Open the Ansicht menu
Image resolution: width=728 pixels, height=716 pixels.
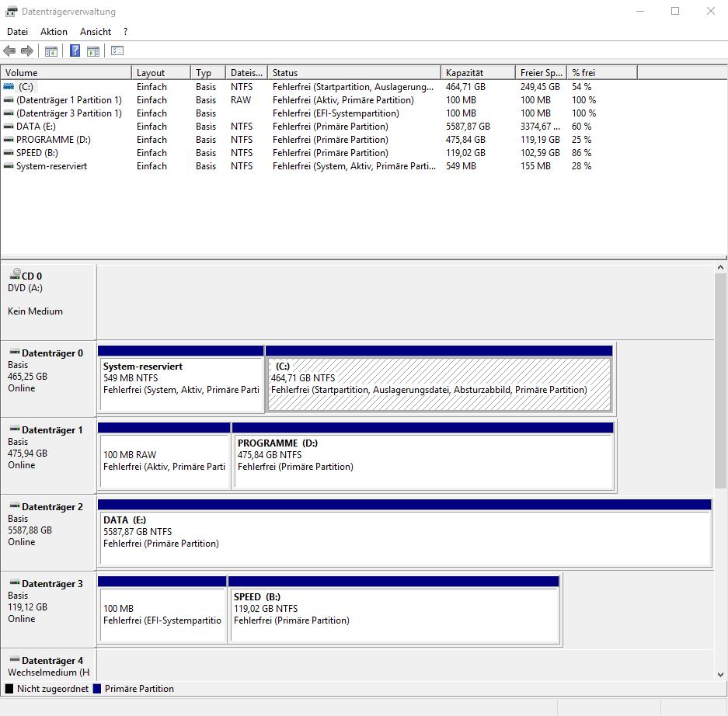pyautogui.click(x=96, y=32)
